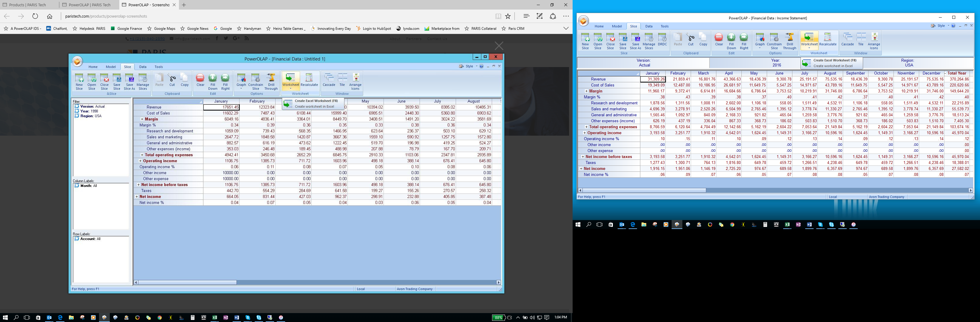
Task: Click the browser Home icon
Action: (x=50, y=16)
